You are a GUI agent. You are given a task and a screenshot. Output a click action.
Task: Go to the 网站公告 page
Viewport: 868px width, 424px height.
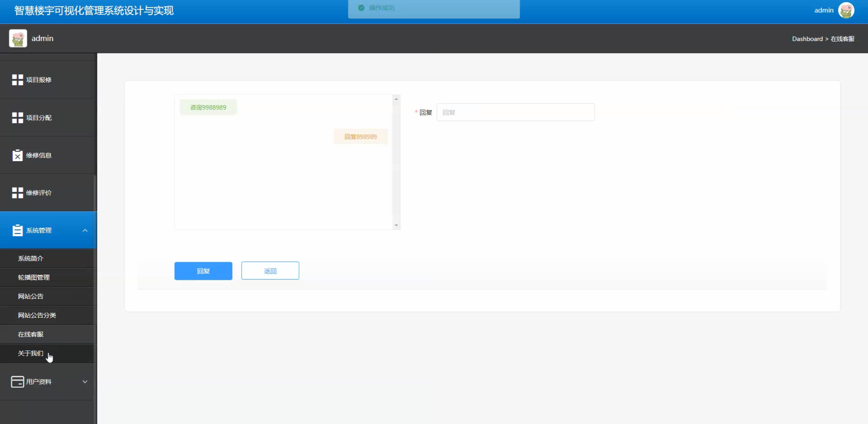pos(31,296)
